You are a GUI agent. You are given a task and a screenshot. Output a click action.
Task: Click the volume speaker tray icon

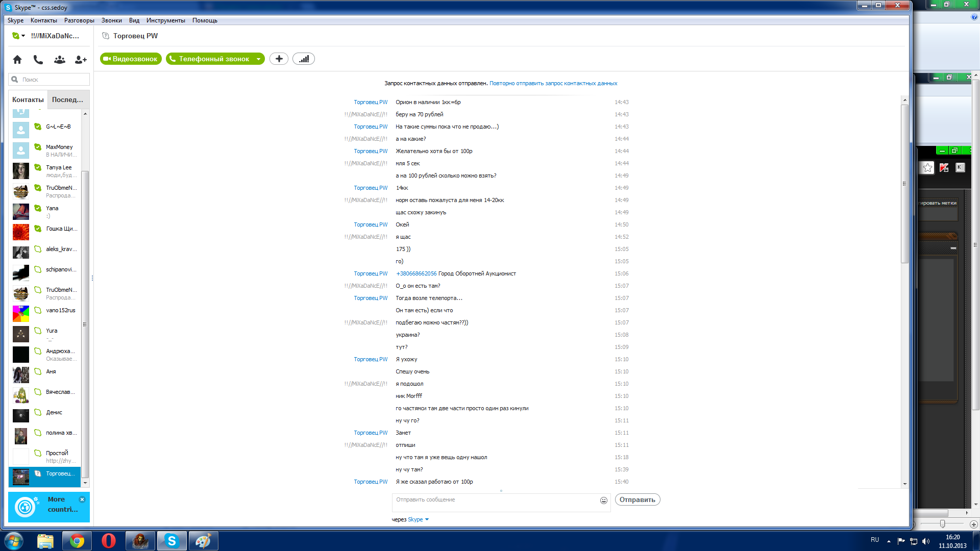tap(926, 541)
